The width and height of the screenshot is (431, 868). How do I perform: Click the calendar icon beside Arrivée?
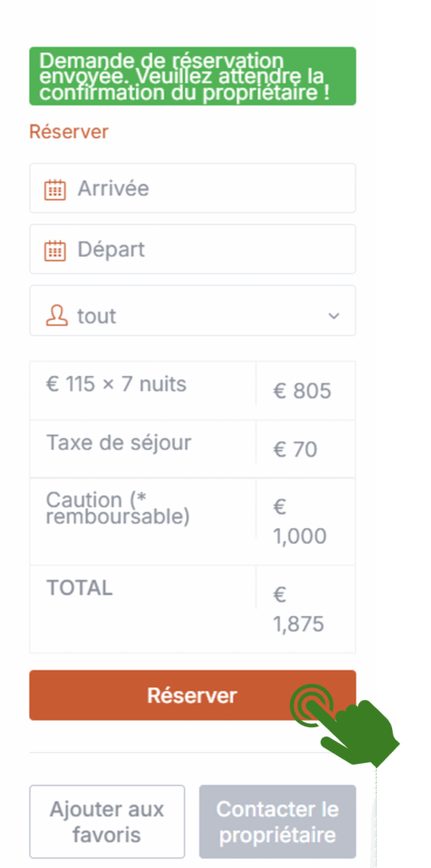pyautogui.click(x=55, y=189)
